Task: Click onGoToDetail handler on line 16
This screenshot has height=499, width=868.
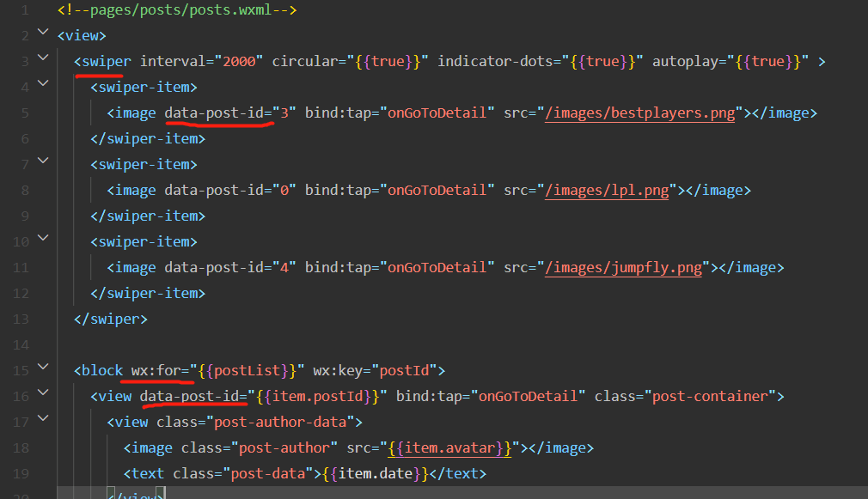Action: [528, 397]
